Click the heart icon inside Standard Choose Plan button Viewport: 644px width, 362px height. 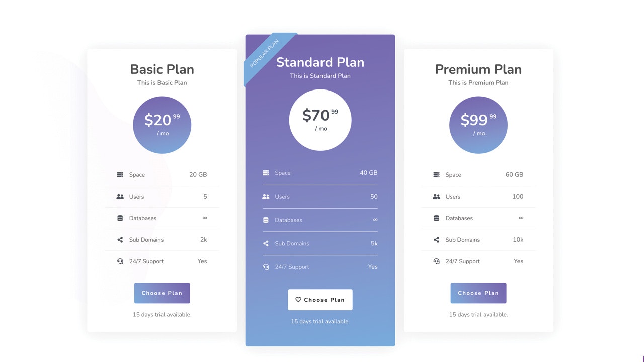pyautogui.click(x=298, y=299)
